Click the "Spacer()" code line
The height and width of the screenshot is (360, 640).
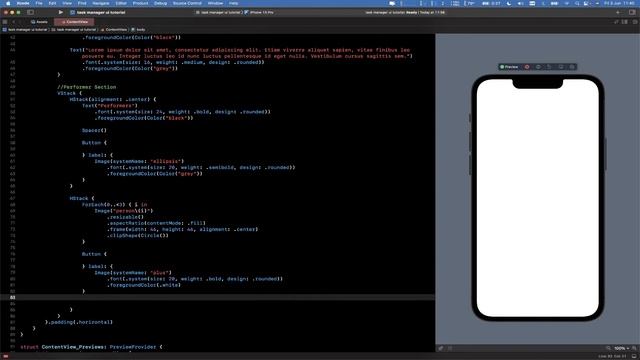(94, 130)
